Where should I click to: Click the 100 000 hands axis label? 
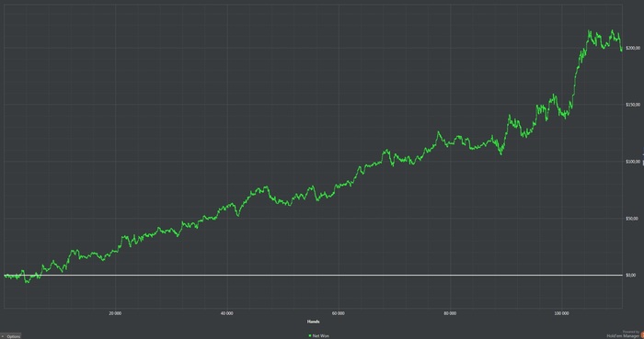click(x=561, y=313)
